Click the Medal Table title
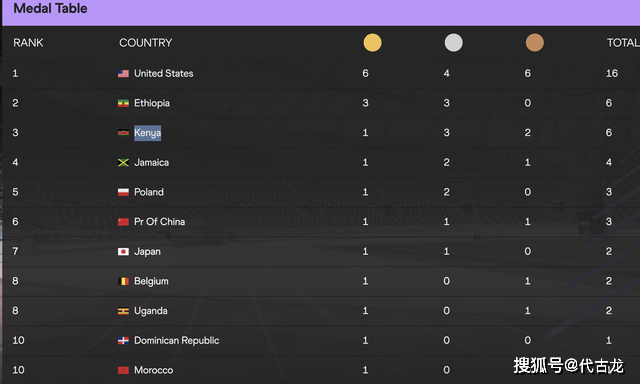 point(51,8)
